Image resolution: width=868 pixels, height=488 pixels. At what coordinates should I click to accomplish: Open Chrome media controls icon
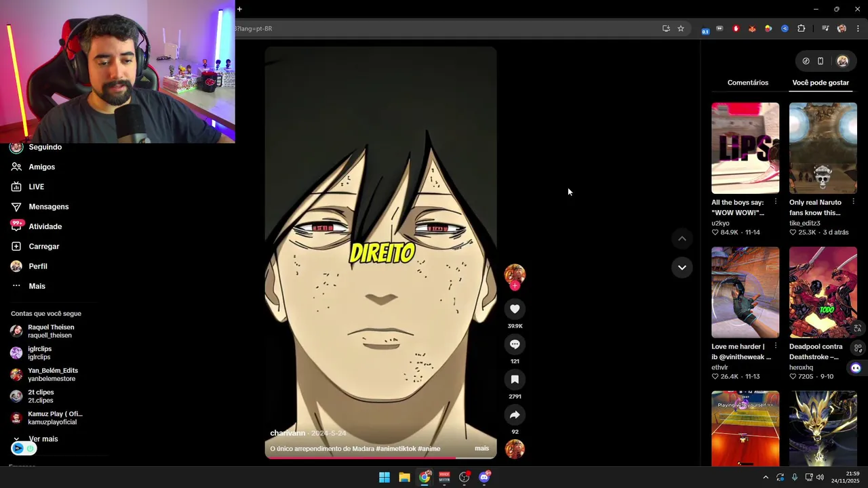pyautogui.click(x=825, y=28)
